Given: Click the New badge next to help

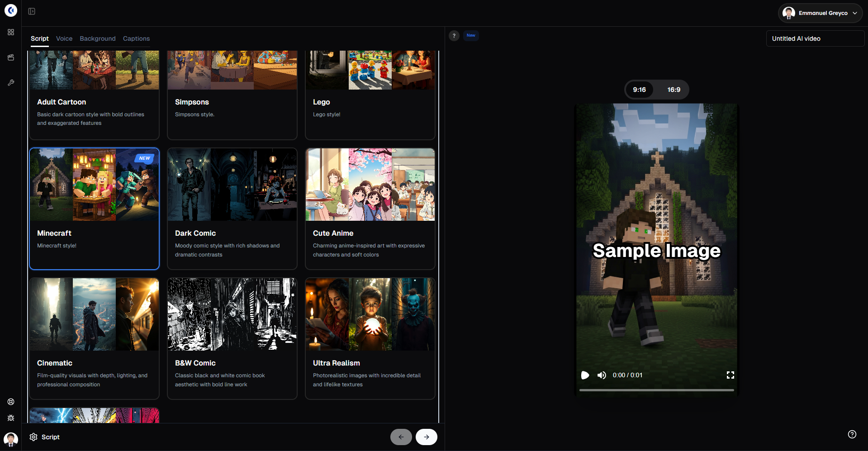Looking at the screenshot, I should click(471, 35).
